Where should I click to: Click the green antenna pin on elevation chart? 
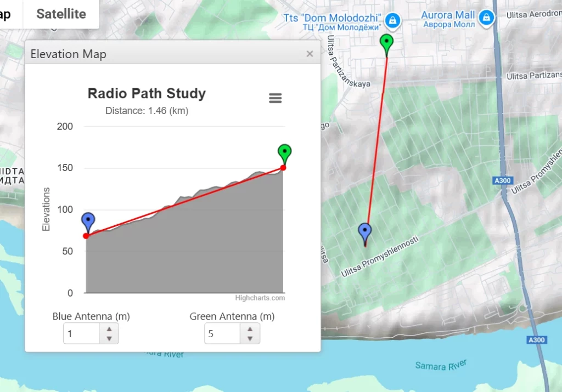[284, 153]
